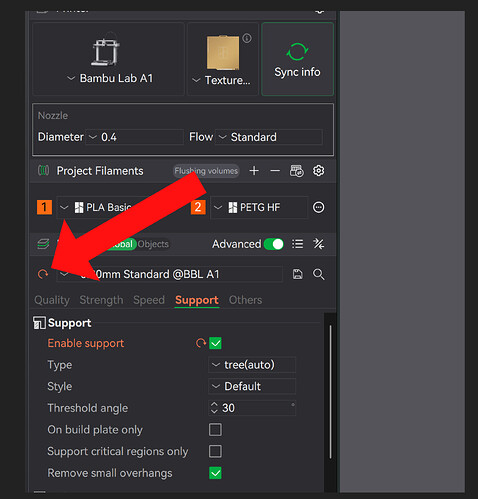Click the settings panel vertical scrollbar

pyautogui.click(x=330, y=392)
